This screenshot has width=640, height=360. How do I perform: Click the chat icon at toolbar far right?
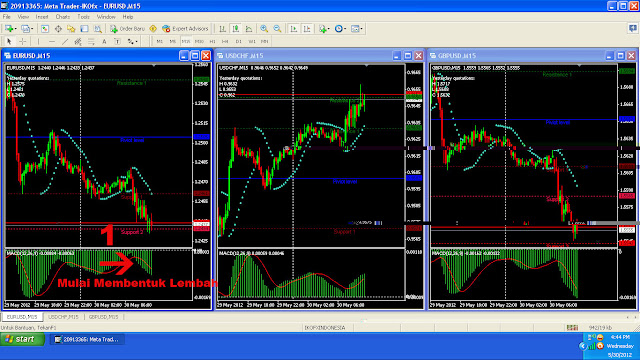[633, 28]
